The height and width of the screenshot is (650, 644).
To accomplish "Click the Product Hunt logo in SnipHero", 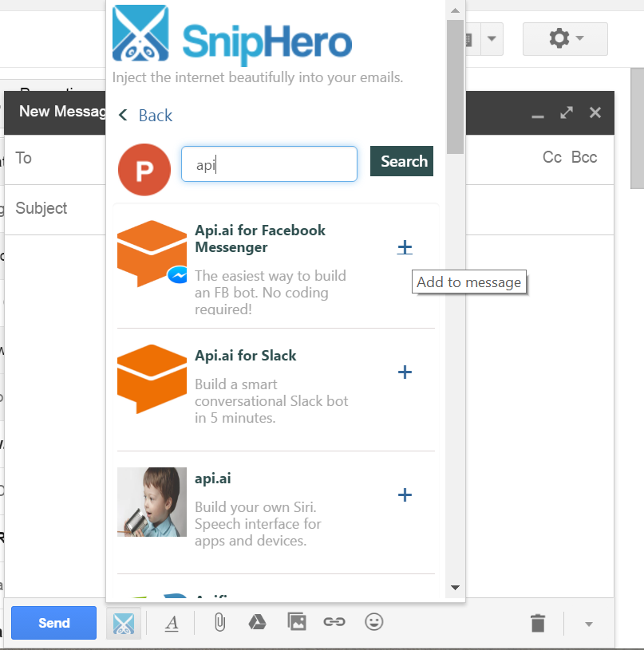I will click(144, 170).
